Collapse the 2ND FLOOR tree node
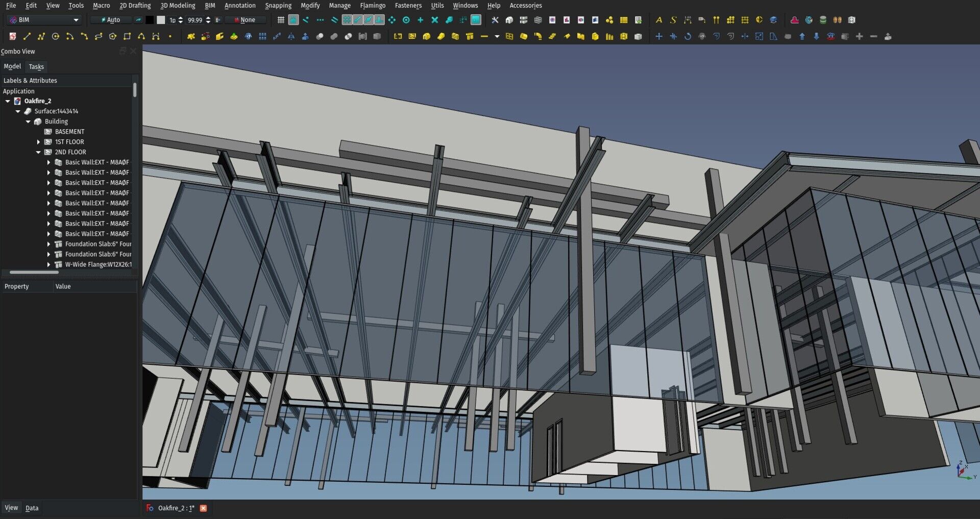This screenshot has width=980, height=519. (x=38, y=152)
